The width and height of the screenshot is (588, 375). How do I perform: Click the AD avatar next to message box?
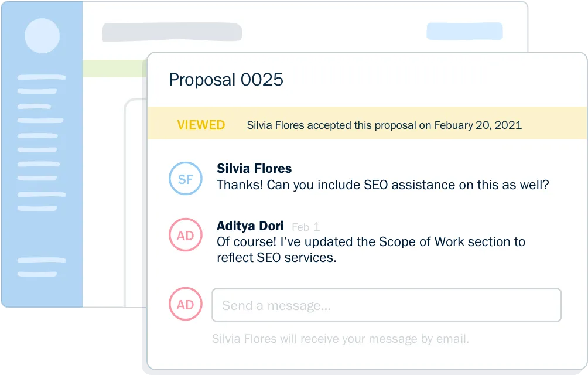[185, 305]
